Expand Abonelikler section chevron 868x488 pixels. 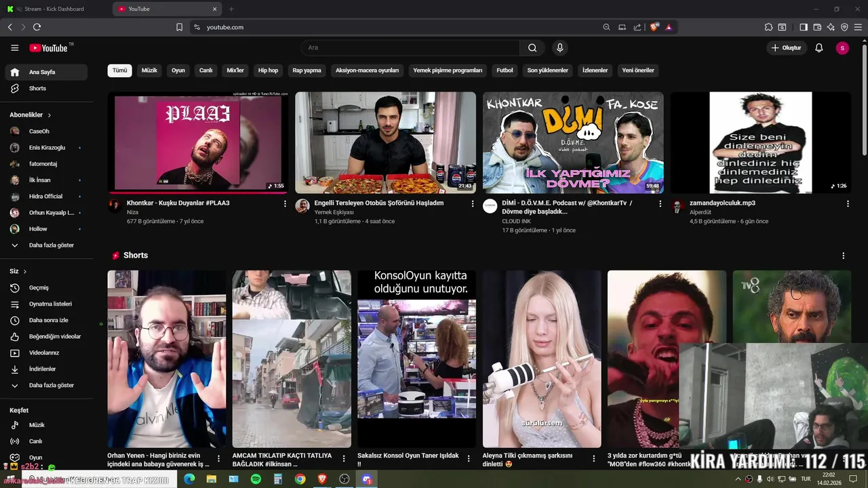pos(50,115)
